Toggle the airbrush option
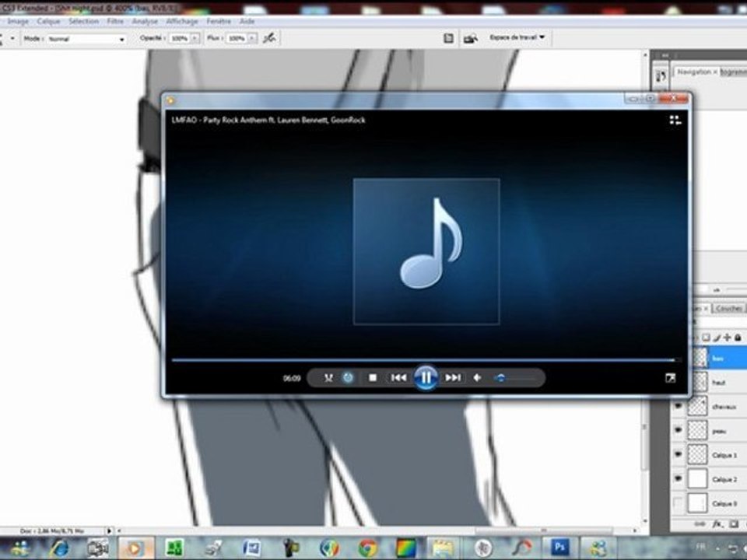The width and height of the screenshot is (747, 560). tap(269, 38)
